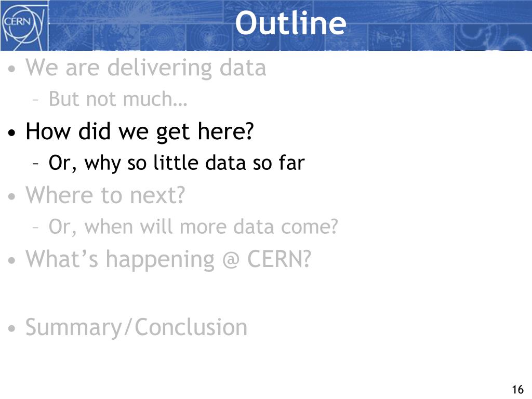
Task: Select the "But not much…" sub-item
Action: click(118, 99)
